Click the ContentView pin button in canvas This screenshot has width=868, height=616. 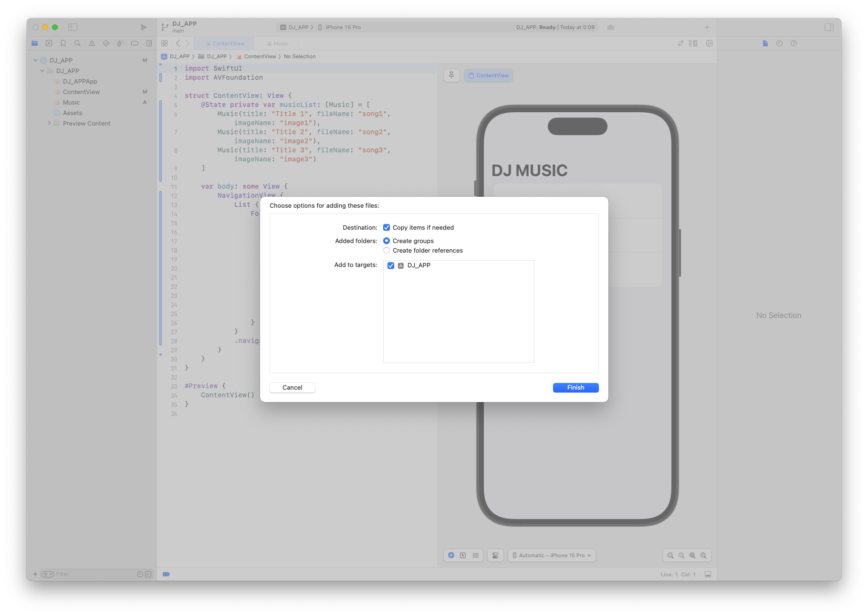click(x=451, y=75)
